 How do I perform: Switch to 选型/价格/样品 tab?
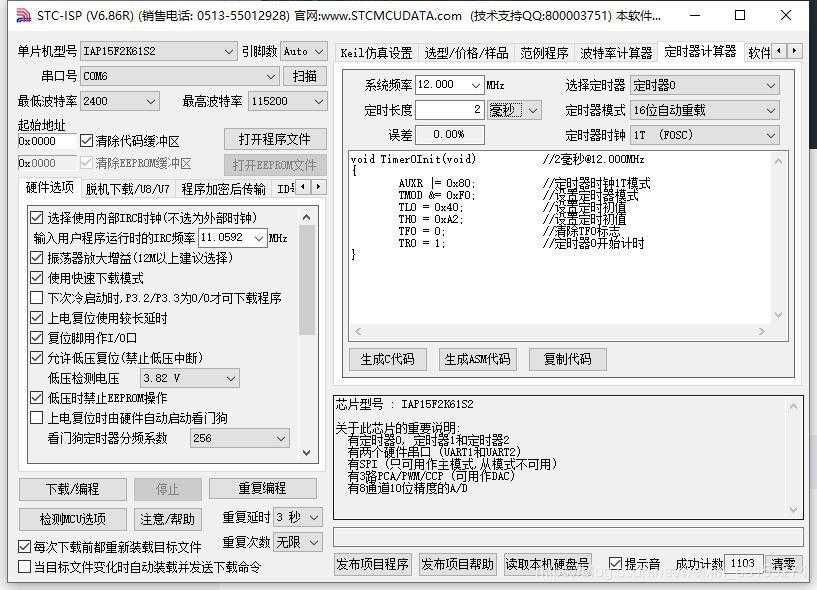point(466,53)
